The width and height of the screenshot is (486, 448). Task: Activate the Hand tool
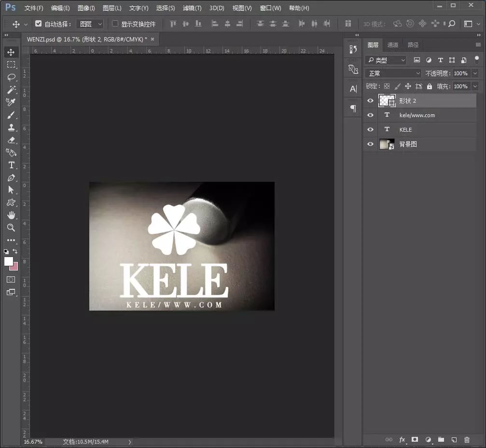point(11,215)
